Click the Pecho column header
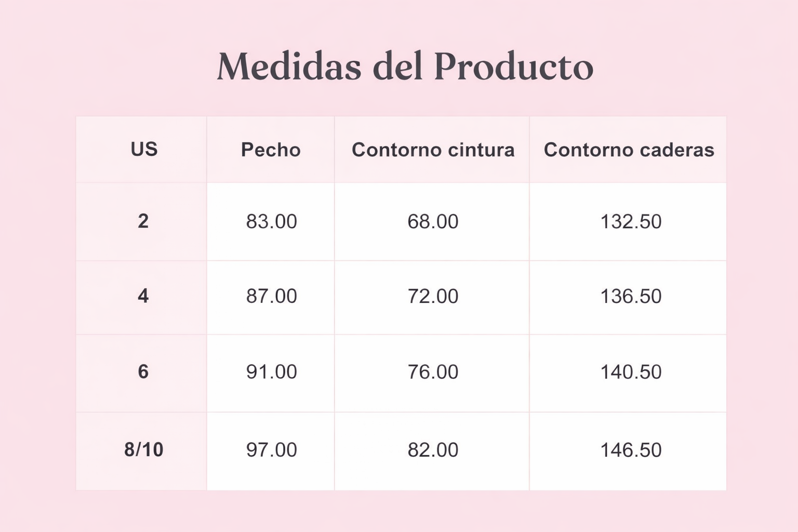 [271, 150]
